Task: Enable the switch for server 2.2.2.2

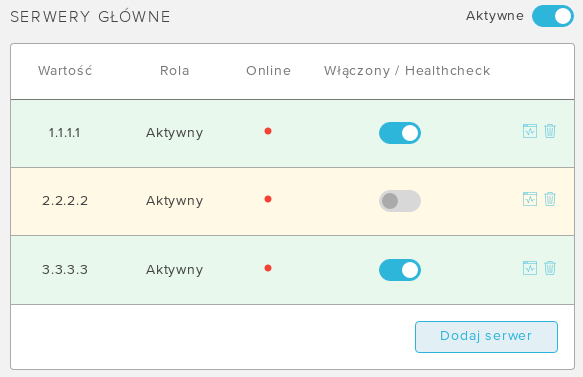Action: (x=400, y=201)
